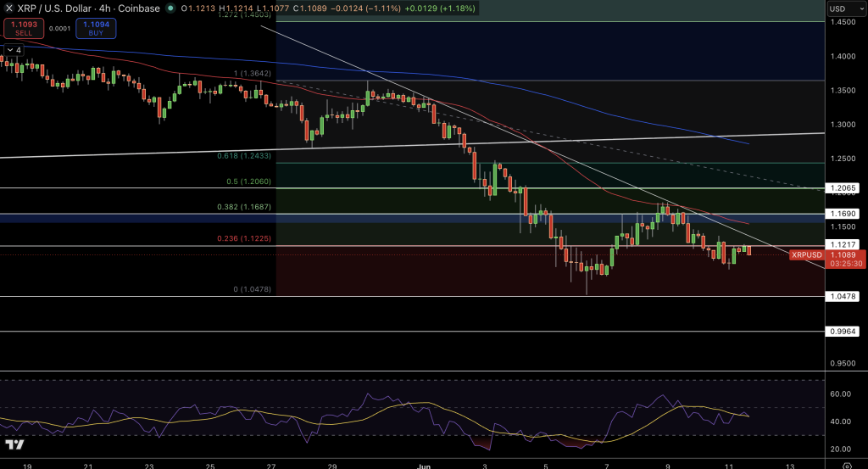The width and height of the screenshot is (868, 469).
Task: Click the 1.2500 price scale value
Action: 843,159
